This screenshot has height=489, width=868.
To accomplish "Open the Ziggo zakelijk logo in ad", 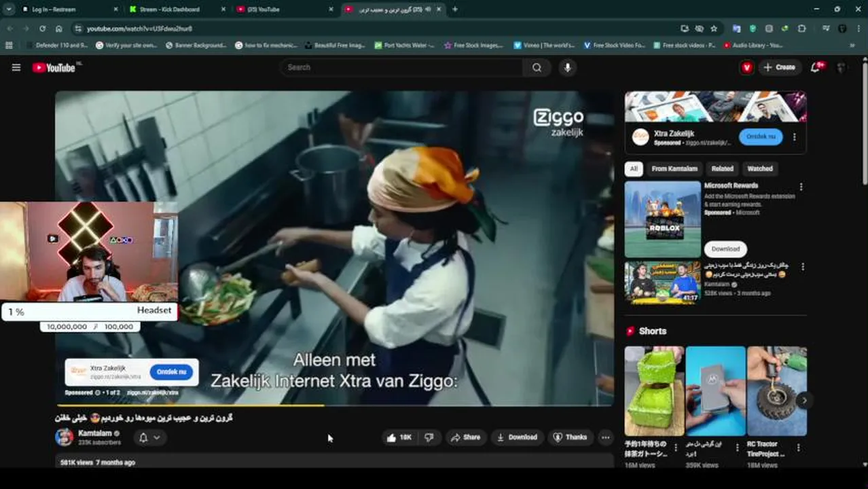I will [x=558, y=122].
